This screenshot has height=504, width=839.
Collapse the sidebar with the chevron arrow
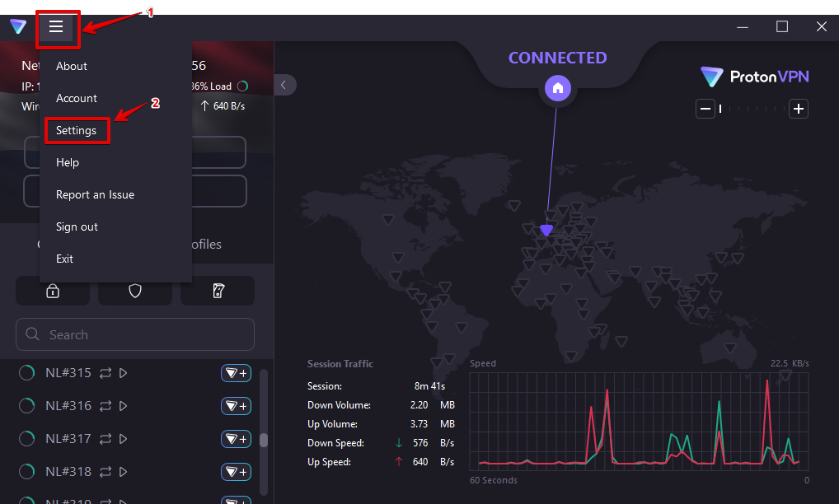pyautogui.click(x=284, y=85)
